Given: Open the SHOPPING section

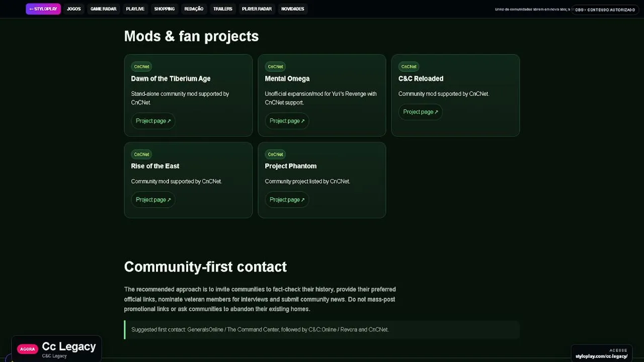Looking at the screenshot, I should pyautogui.click(x=164, y=9).
